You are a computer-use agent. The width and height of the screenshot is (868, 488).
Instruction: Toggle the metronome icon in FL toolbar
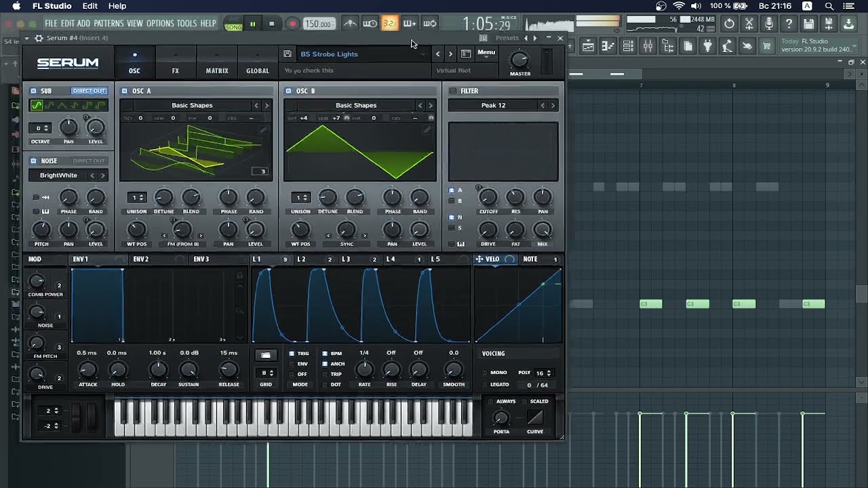click(350, 24)
